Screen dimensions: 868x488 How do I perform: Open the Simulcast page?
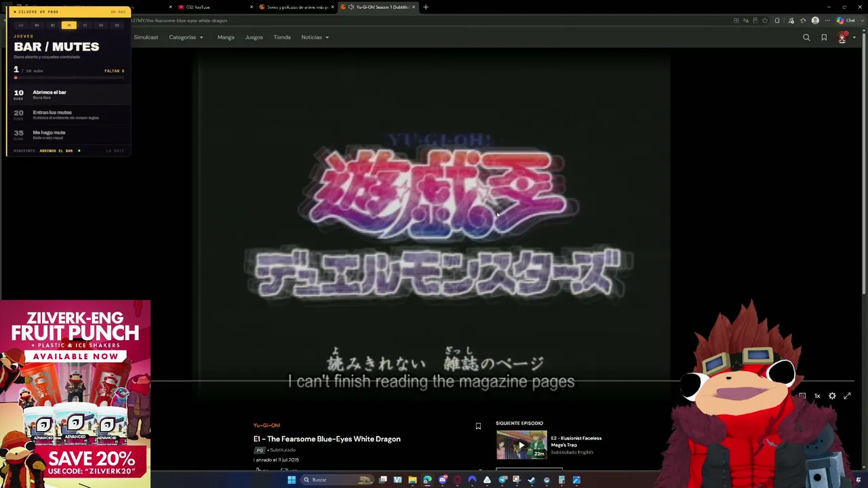pos(146,37)
